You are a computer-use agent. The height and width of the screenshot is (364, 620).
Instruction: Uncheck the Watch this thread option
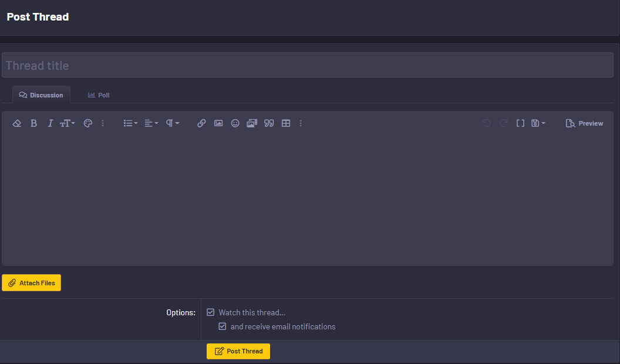point(210,312)
